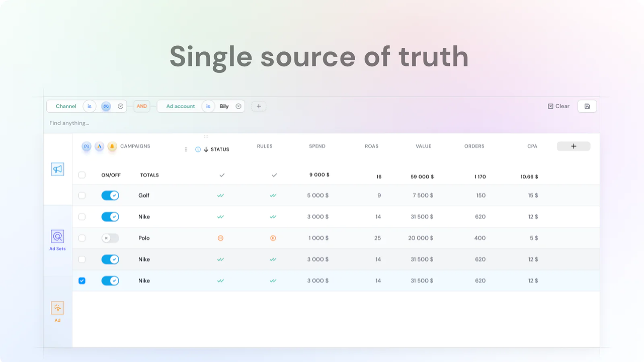Open the Ad Sets sidebar icon
644x362 pixels.
tap(57, 236)
